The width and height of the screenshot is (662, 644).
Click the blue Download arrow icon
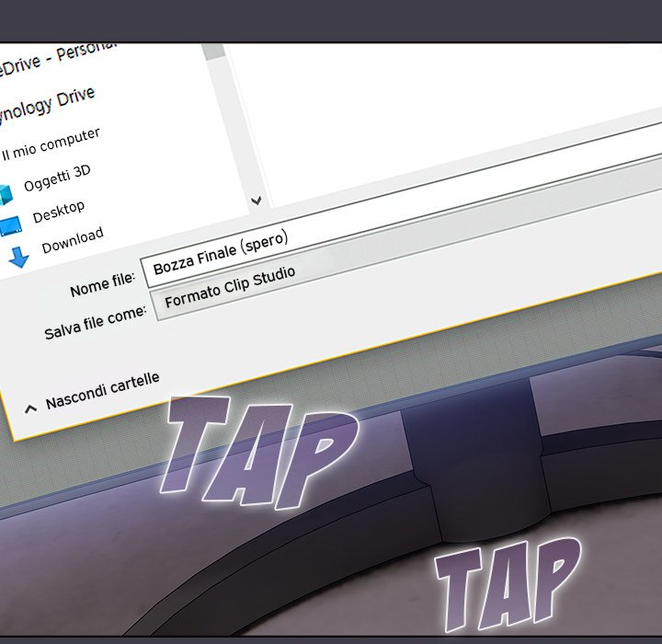coord(18,257)
